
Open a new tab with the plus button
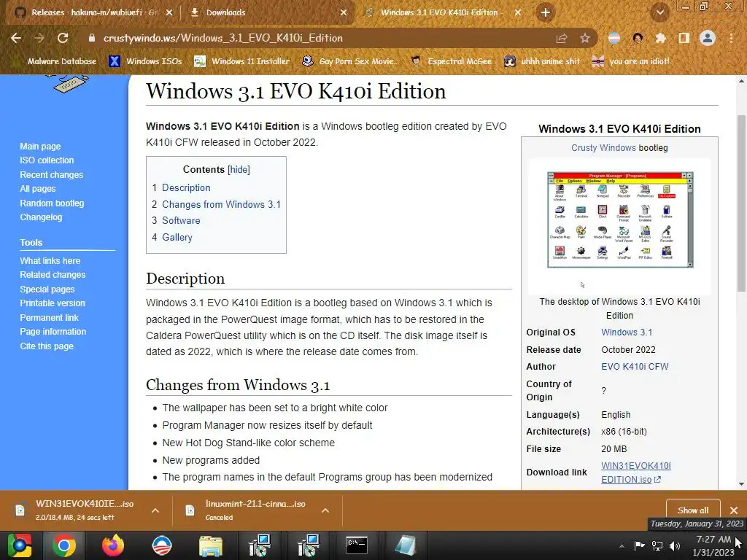click(546, 13)
